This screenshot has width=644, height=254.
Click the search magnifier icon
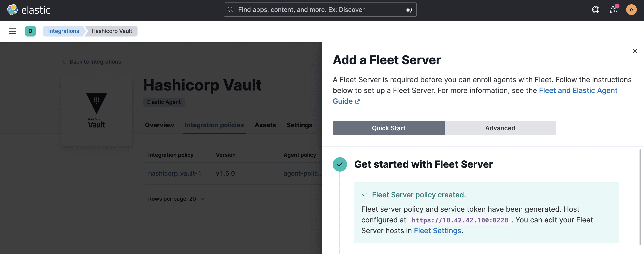pyautogui.click(x=230, y=10)
